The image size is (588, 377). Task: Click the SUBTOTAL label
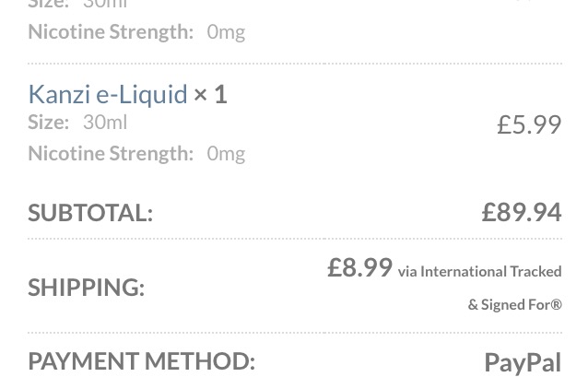click(x=90, y=212)
